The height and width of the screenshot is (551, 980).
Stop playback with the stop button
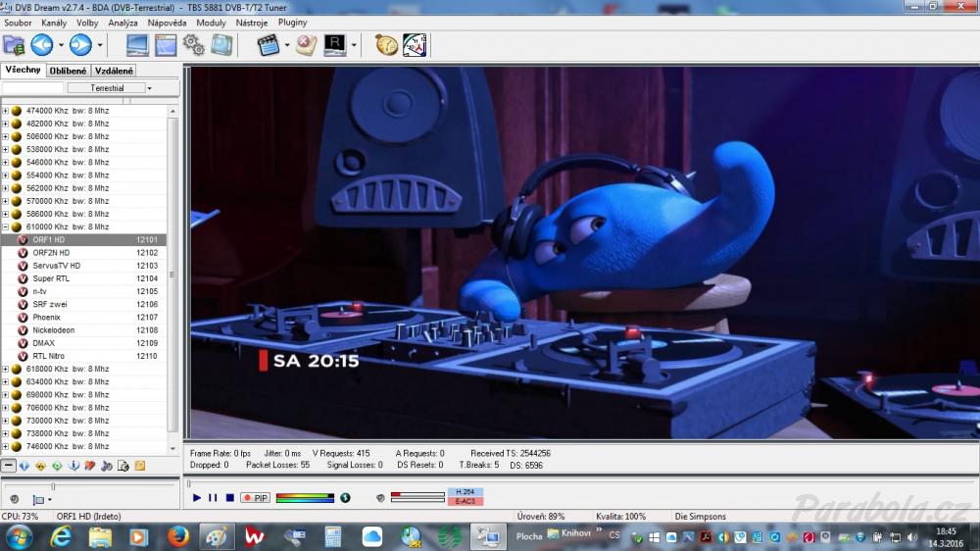coord(230,498)
